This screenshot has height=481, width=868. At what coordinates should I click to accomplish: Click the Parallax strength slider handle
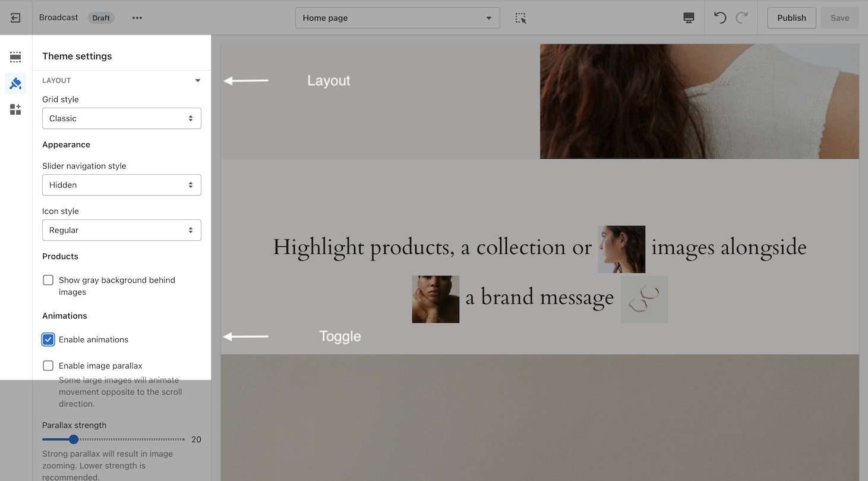click(x=74, y=439)
